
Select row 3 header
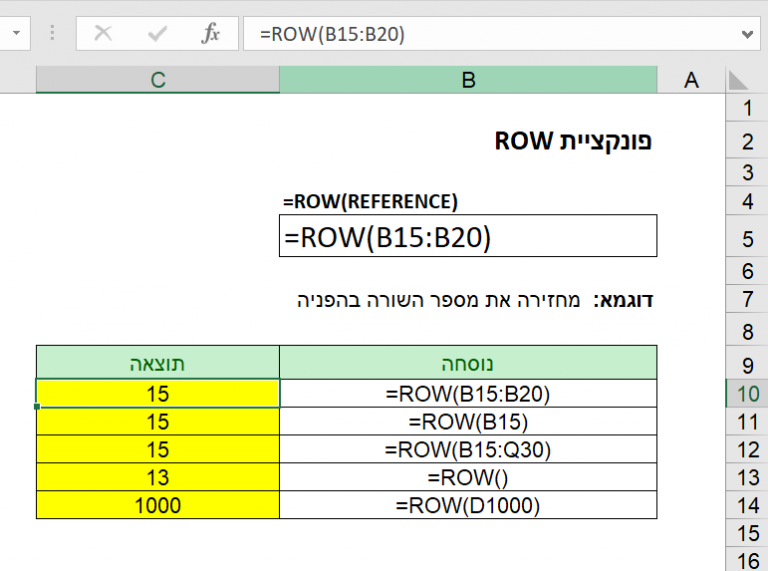747,172
